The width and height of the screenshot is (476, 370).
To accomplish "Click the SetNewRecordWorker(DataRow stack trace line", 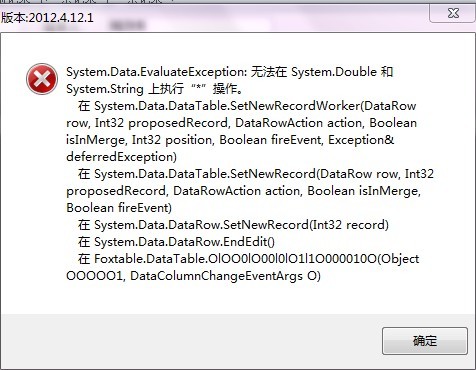I will tap(247, 106).
